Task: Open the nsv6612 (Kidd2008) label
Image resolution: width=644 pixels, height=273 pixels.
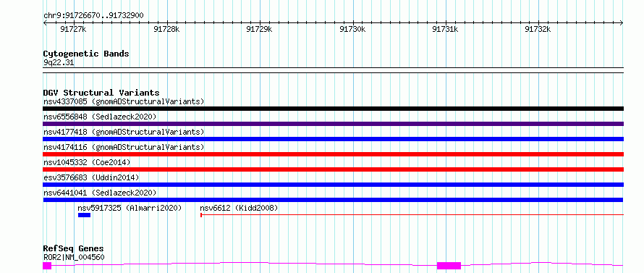Action: pyautogui.click(x=239, y=208)
